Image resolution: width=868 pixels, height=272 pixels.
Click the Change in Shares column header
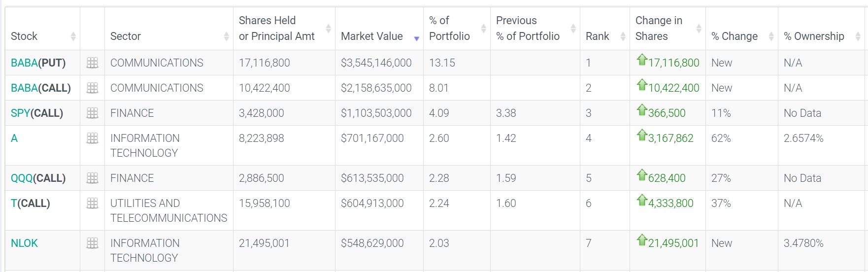(x=659, y=28)
